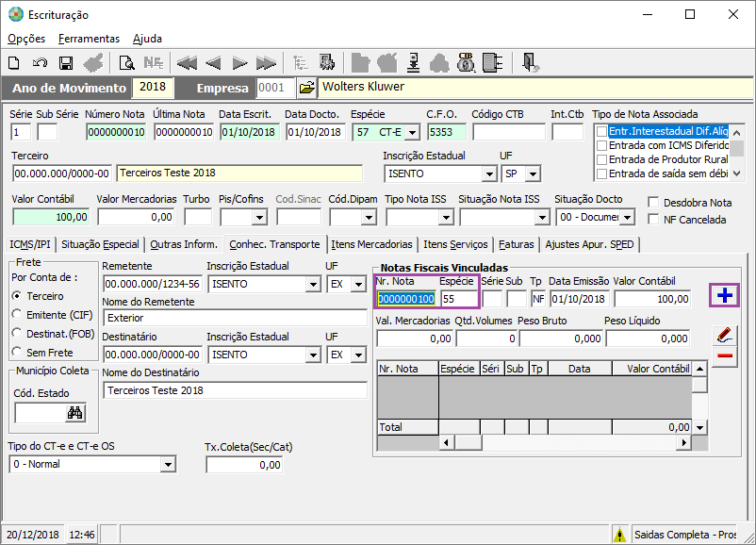756x545 pixels.
Task: Click the Valor Contábil green field
Action: (x=50, y=217)
